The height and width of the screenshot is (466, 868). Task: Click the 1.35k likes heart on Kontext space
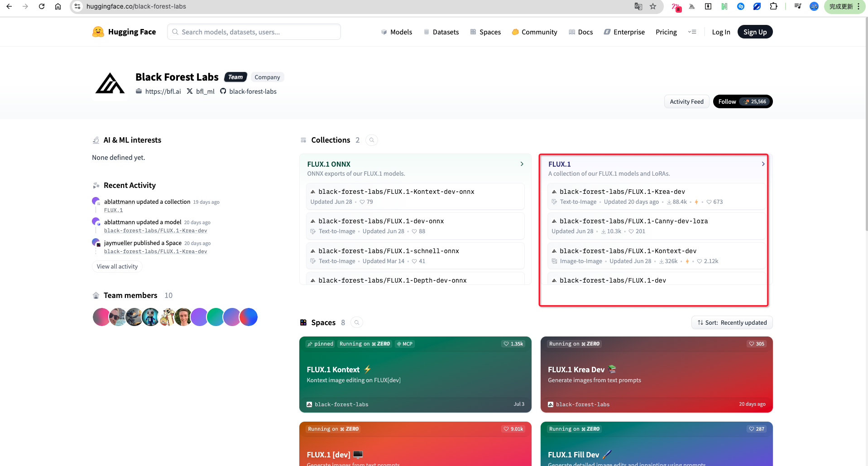(x=513, y=344)
